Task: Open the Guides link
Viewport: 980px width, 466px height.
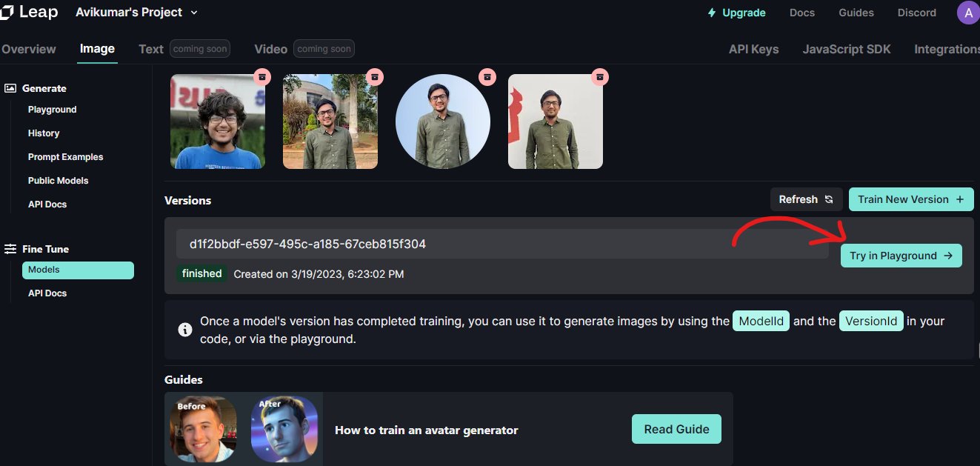Action: coord(856,13)
